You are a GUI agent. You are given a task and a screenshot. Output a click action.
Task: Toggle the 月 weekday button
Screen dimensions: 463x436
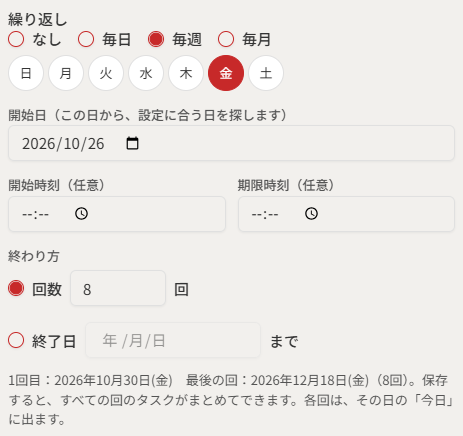tap(66, 73)
